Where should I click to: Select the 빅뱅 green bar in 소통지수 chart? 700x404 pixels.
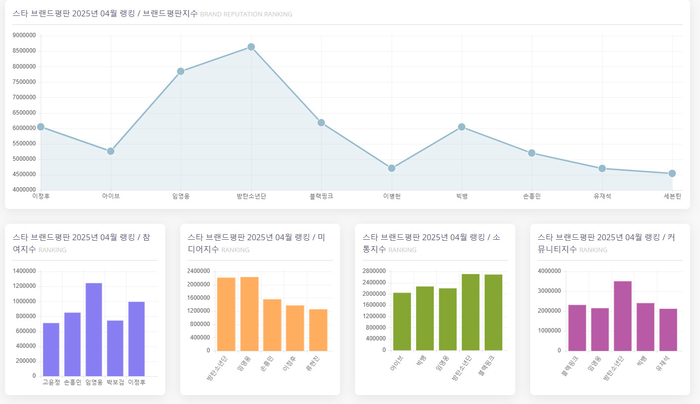425,318
